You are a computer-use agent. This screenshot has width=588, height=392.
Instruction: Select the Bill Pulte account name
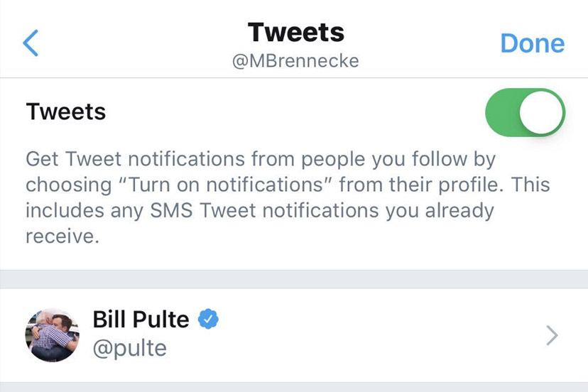pyautogui.click(x=141, y=320)
